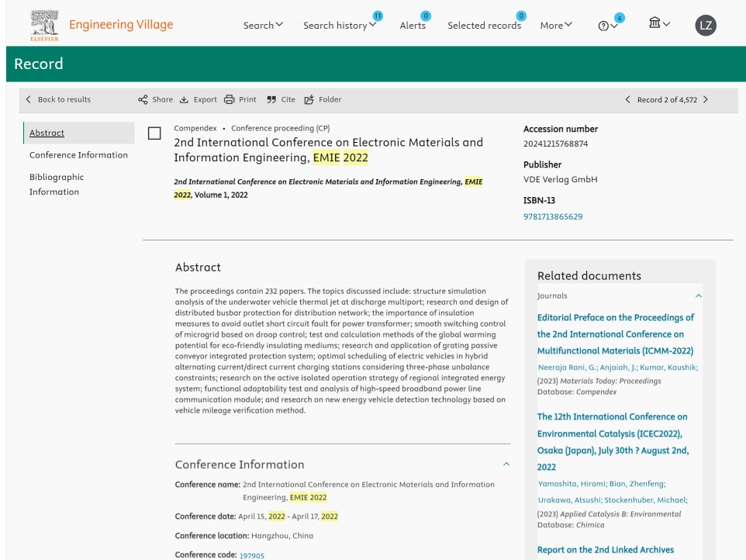Save record to Folder
This screenshot has width=746, height=560.
[309, 99]
